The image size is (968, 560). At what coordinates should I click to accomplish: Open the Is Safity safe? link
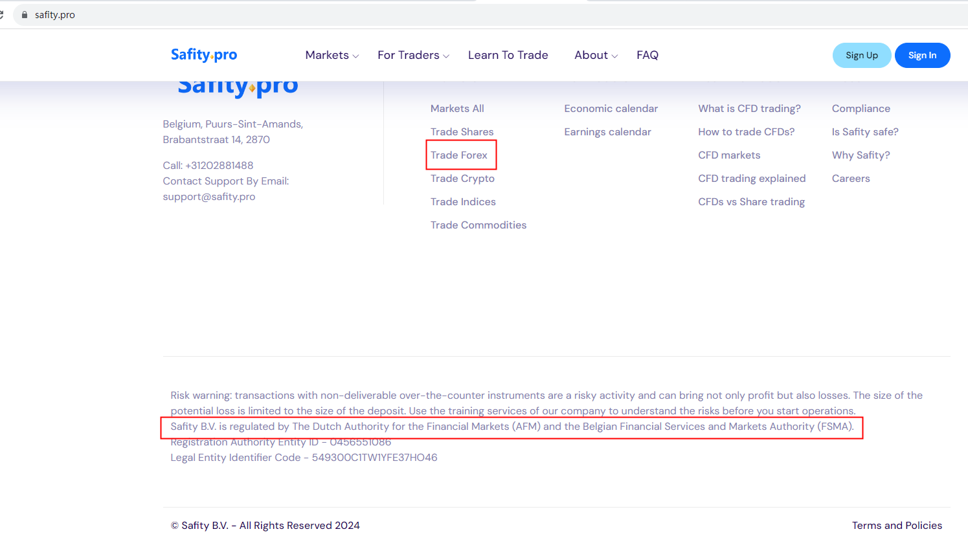tap(866, 132)
